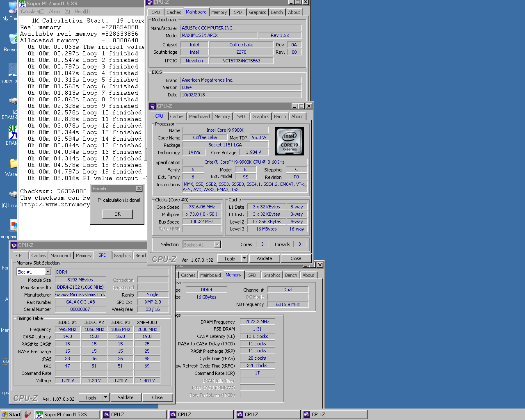Switch to Memory tab in CPU window
The height and width of the screenshot is (420, 525).
click(222, 116)
